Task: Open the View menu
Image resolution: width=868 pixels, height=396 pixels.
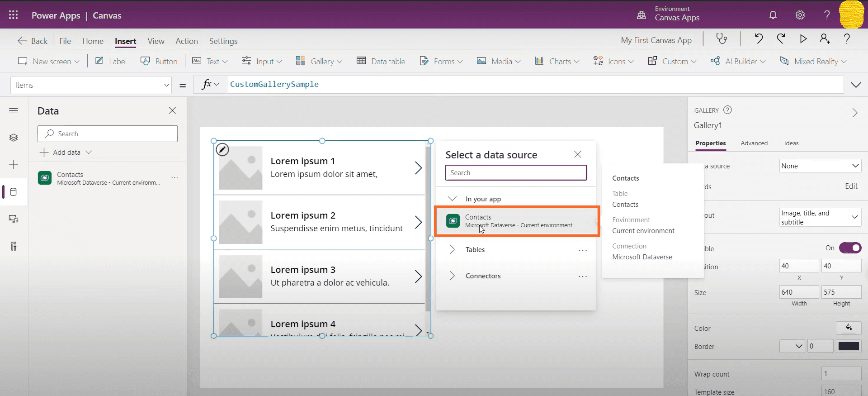Action: coord(156,41)
